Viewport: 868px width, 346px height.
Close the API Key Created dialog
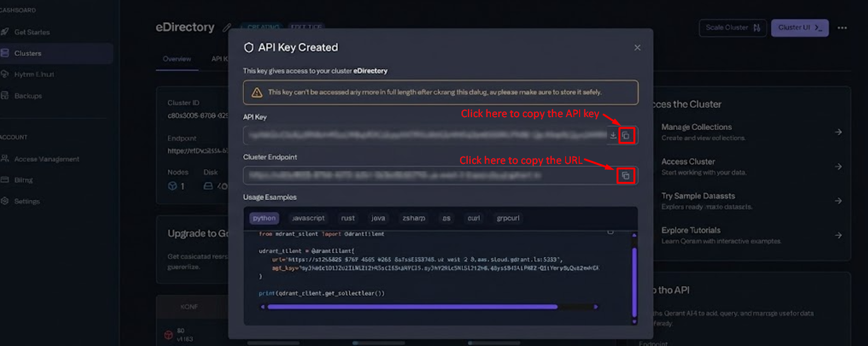[637, 48]
